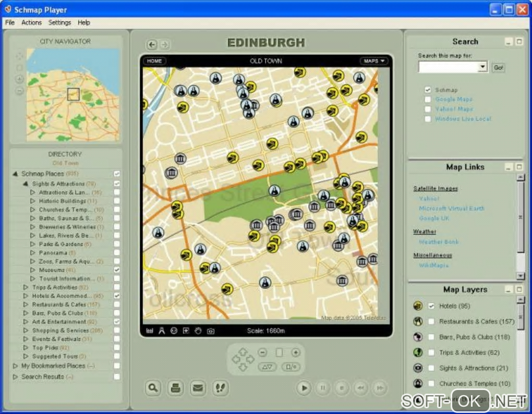Open the WikiMapia link

pos(433,265)
